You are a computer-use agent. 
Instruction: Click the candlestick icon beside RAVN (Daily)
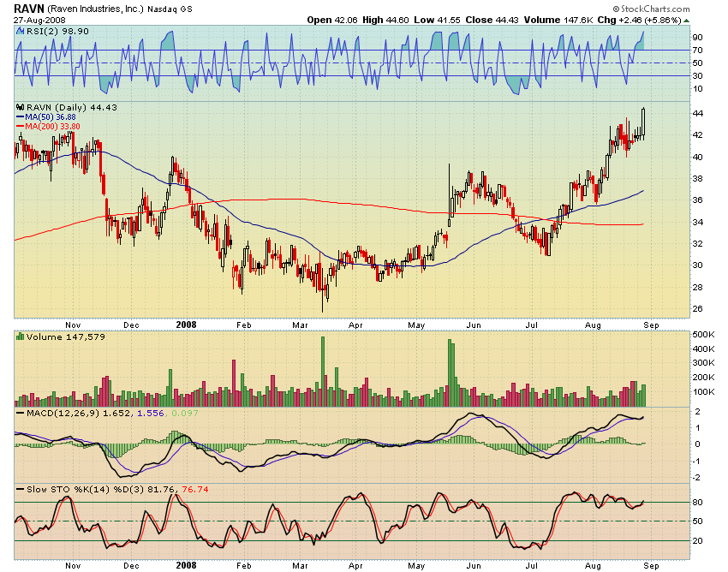tap(20, 107)
